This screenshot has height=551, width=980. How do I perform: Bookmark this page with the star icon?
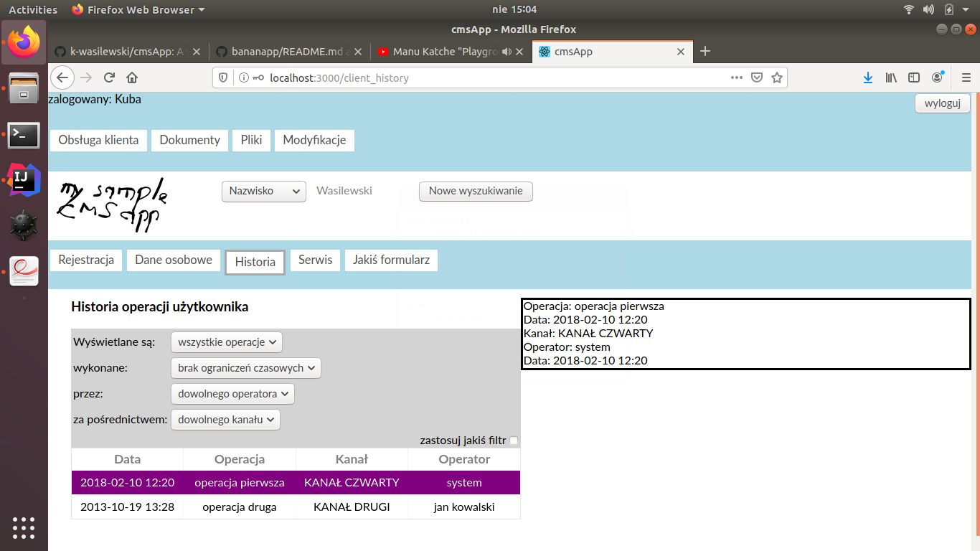(776, 77)
